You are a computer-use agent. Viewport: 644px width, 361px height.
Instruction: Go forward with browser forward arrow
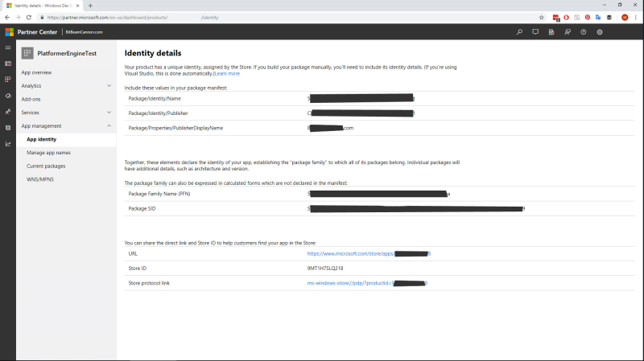(18, 17)
